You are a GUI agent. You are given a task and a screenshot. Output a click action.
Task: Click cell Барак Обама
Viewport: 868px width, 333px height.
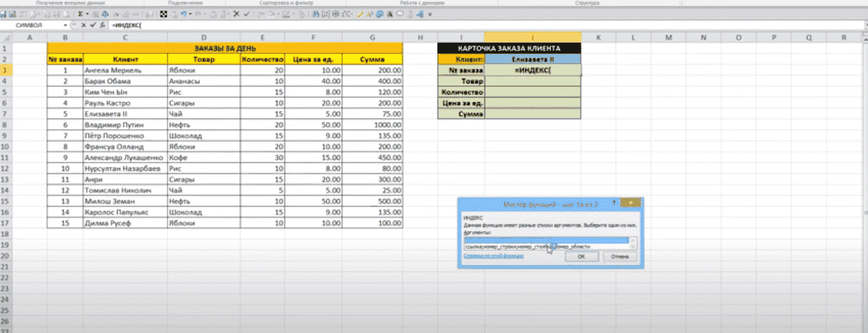point(124,81)
